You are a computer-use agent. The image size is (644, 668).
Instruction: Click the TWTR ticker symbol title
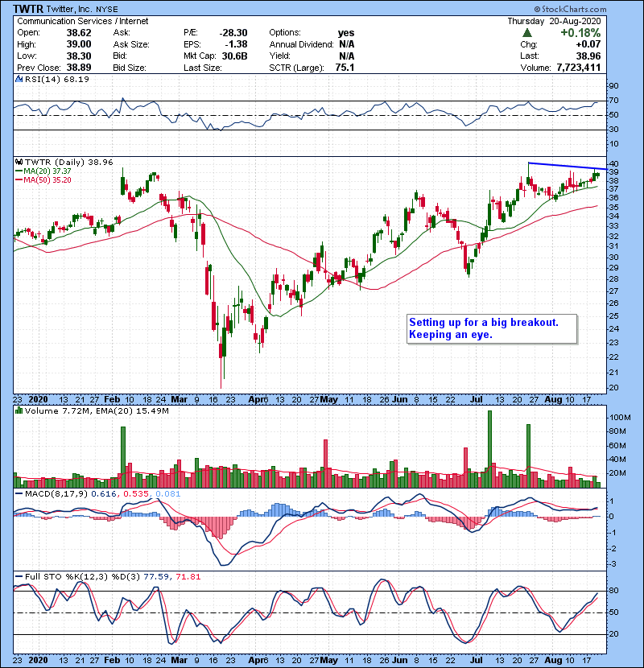27,9
